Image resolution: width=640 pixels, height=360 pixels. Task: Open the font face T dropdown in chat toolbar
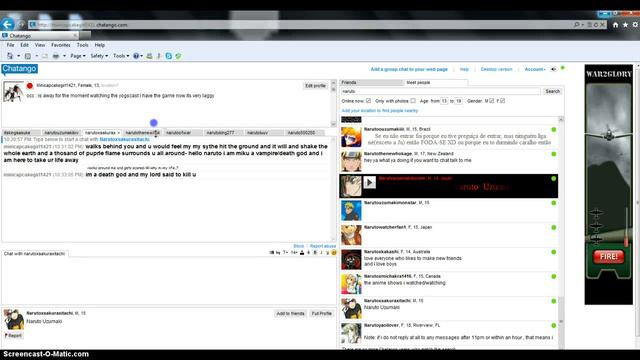(x=286, y=253)
